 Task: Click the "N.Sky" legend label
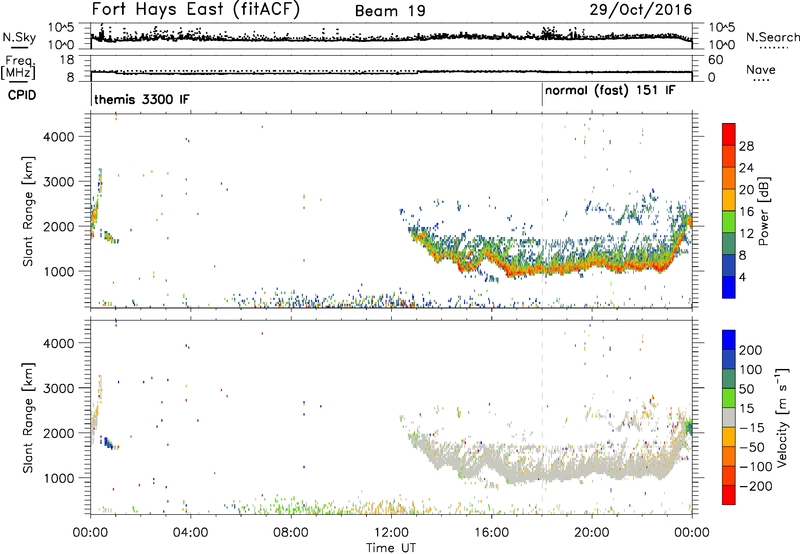coord(19,37)
